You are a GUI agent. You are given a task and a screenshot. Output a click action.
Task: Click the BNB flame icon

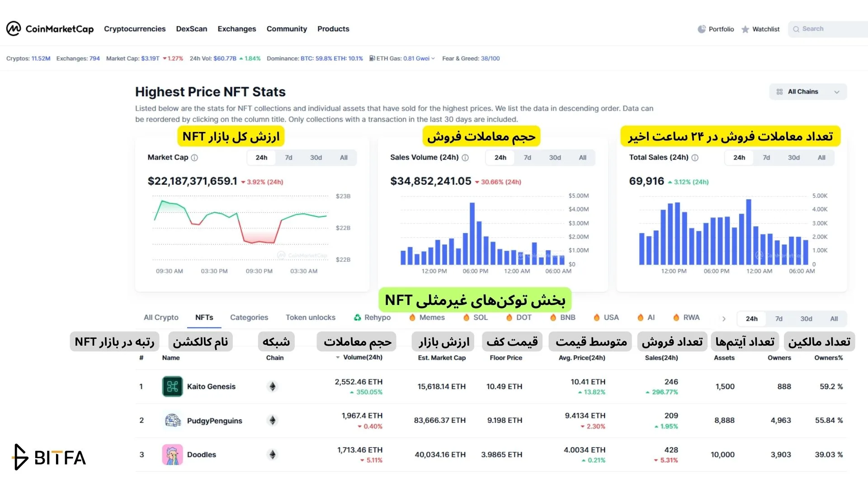pos(553,318)
